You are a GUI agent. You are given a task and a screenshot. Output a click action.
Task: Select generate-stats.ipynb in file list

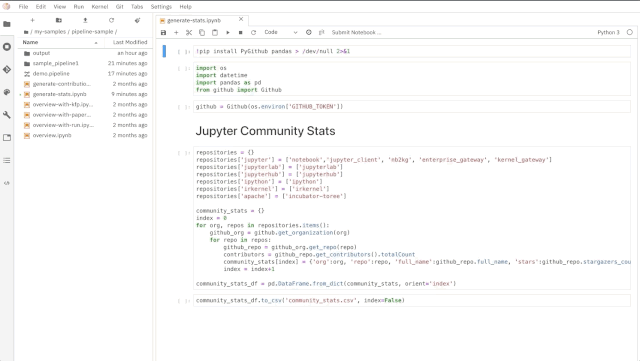click(85, 94)
